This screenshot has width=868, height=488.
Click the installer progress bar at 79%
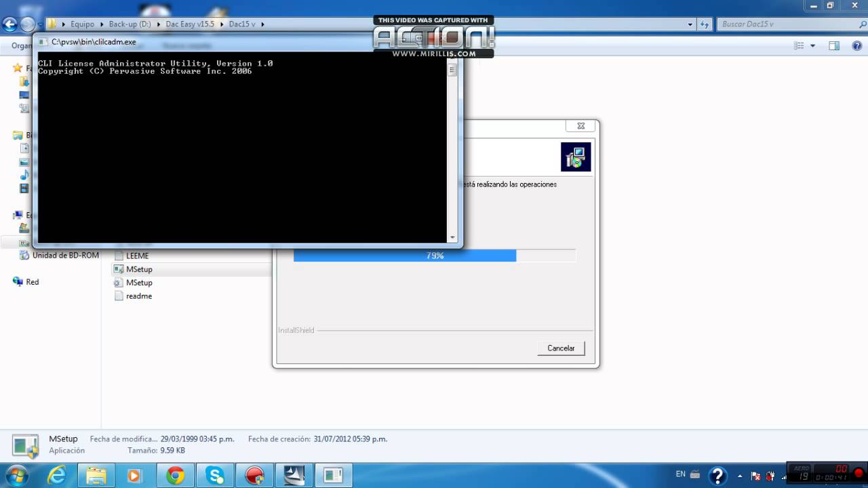coord(435,256)
